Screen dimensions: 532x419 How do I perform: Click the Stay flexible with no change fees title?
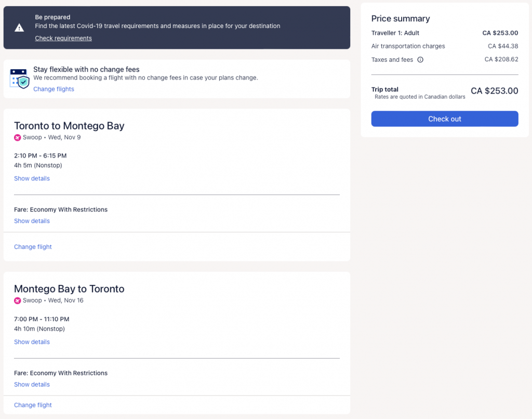tap(86, 69)
